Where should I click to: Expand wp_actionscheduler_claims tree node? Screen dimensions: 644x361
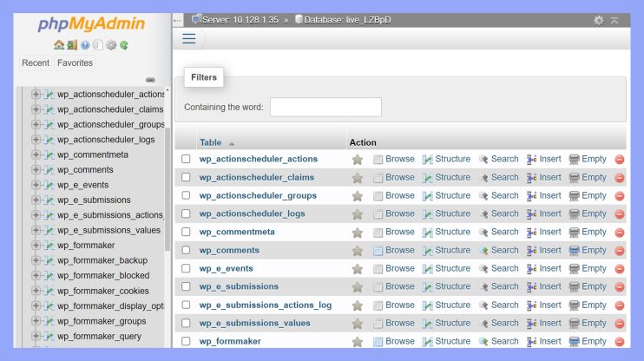pyautogui.click(x=36, y=109)
